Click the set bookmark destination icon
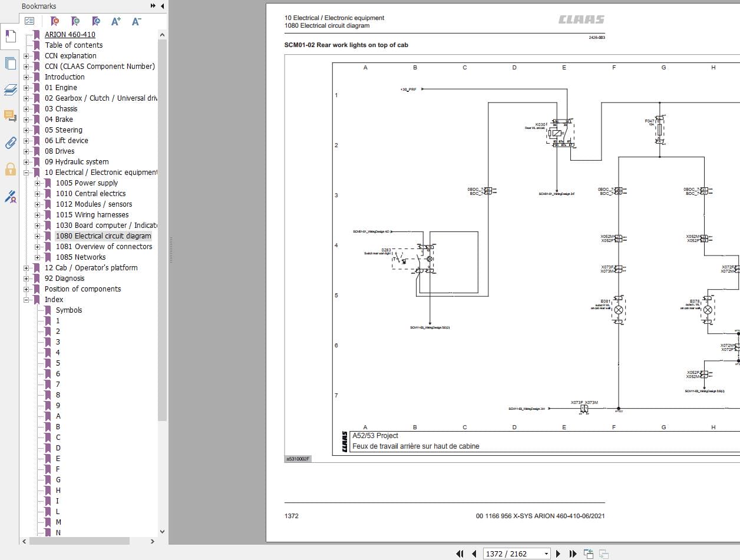740x560 pixels. [95, 21]
